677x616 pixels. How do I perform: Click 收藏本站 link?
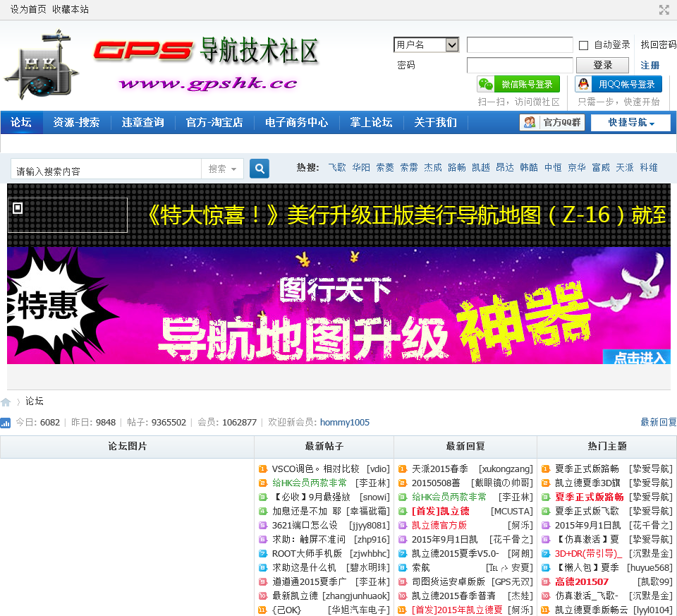coord(71,9)
